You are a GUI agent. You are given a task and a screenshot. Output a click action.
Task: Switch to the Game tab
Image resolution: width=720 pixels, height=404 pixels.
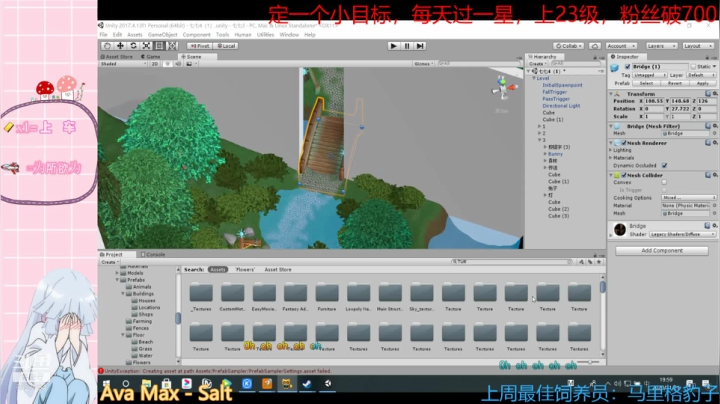coord(151,56)
